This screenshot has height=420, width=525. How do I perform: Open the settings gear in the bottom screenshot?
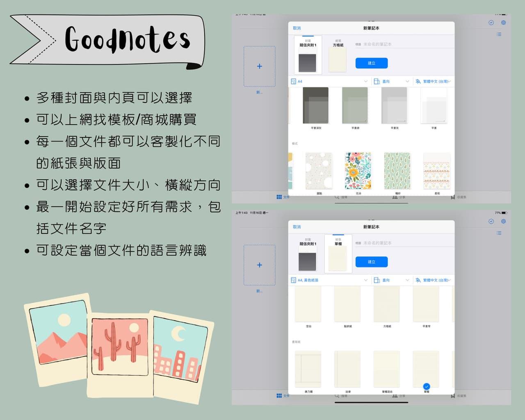click(503, 221)
